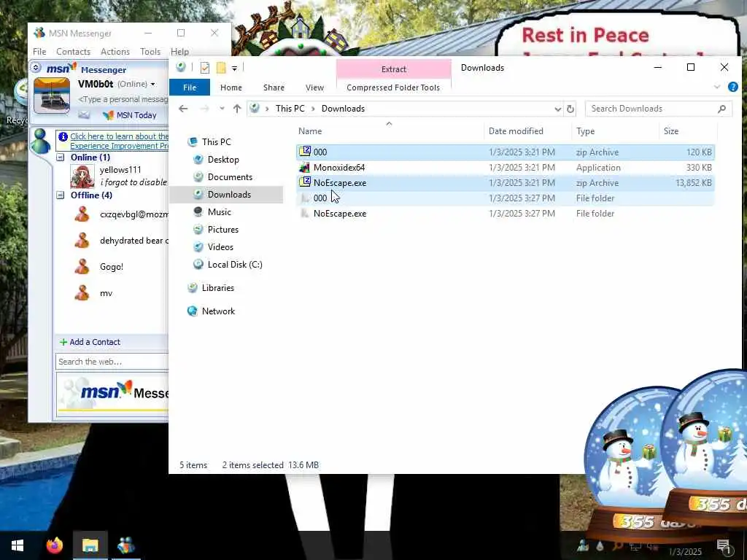Open the email inbox envelope icon
The height and width of the screenshot is (560, 747).
84,114
